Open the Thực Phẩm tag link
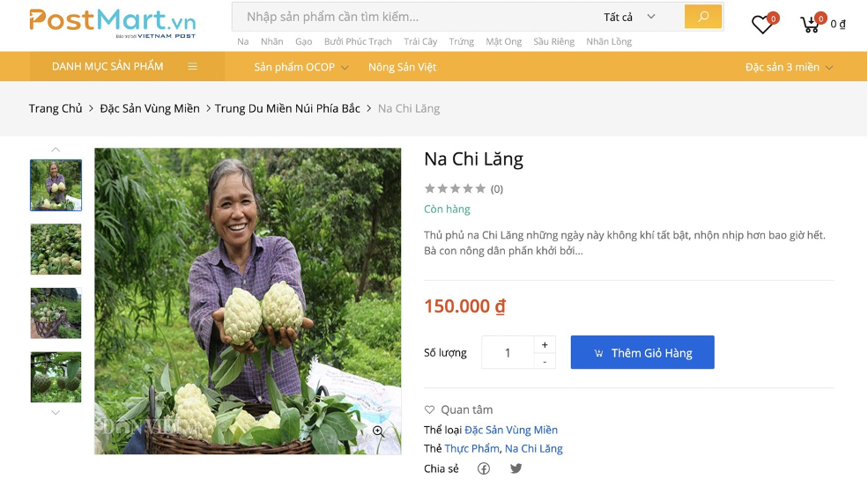The width and height of the screenshot is (868, 486). [471, 448]
